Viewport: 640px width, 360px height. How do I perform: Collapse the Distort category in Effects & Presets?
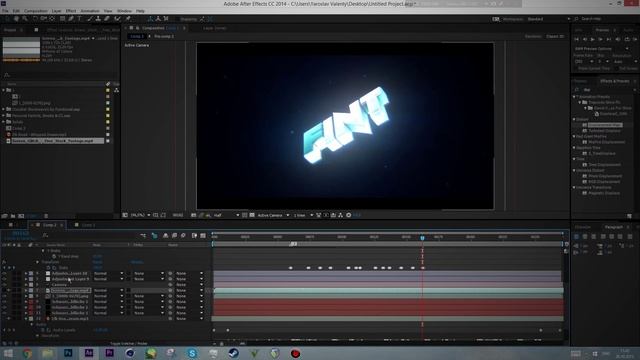[574, 120]
